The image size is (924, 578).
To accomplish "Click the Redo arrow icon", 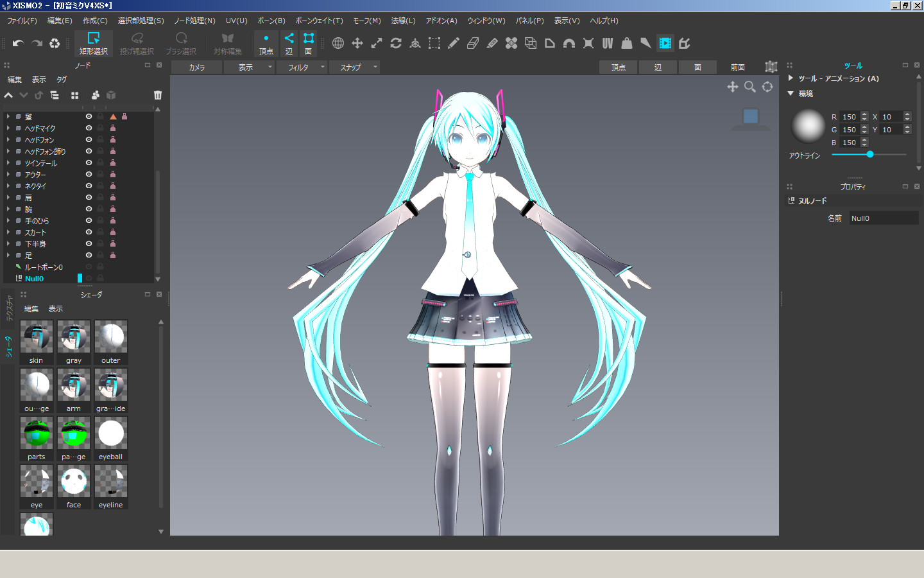I will click(x=37, y=43).
